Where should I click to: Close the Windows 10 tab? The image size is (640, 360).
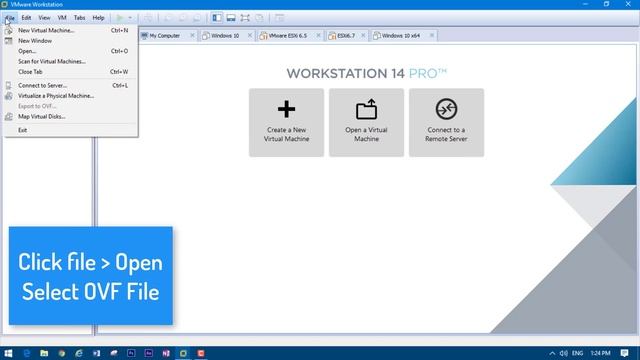coord(250,36)
